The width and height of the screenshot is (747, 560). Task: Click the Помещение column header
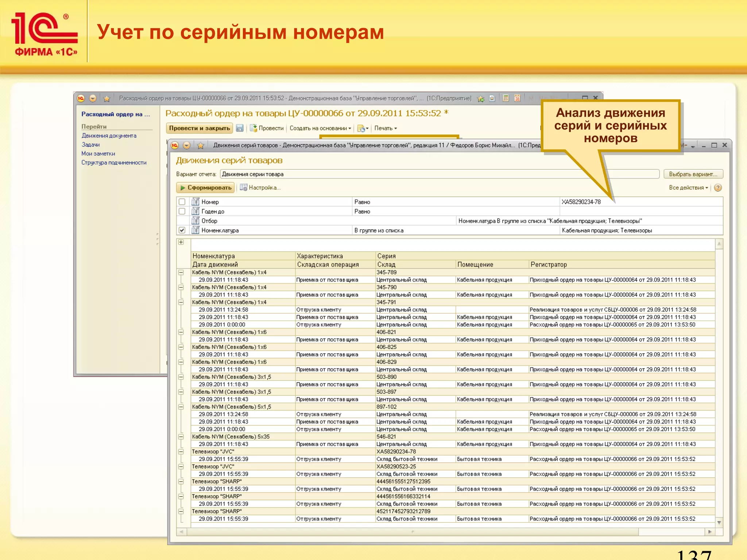pos(492,264)
